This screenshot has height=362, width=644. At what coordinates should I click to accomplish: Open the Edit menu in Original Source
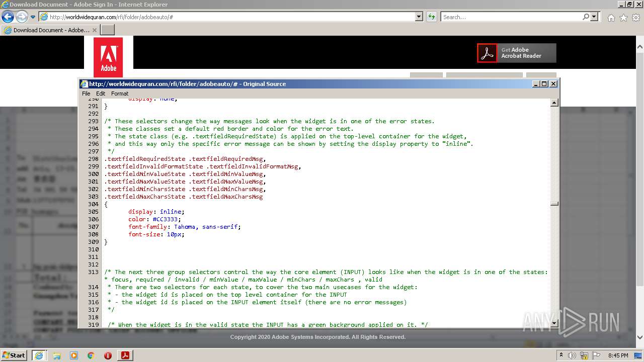pos(101,94)
